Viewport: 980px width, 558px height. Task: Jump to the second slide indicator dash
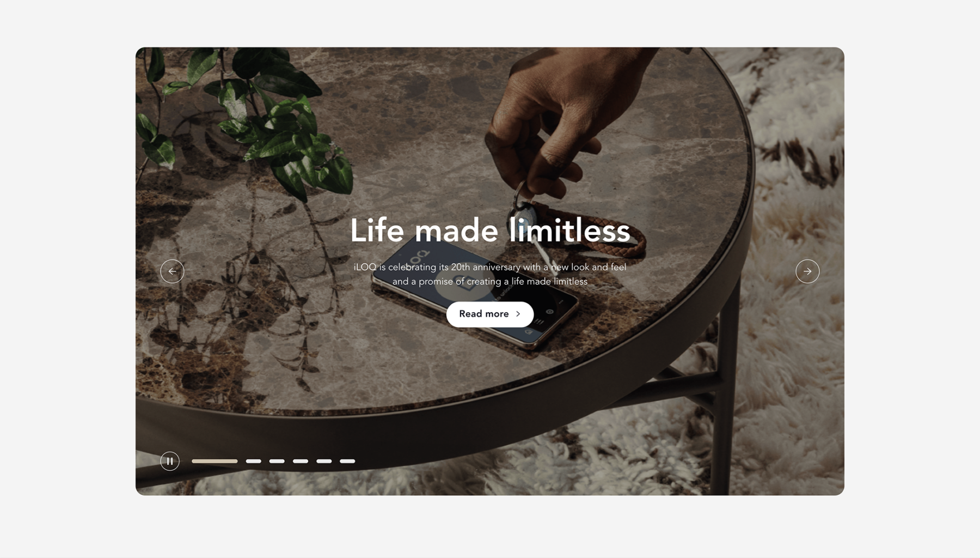click(253, 461)
